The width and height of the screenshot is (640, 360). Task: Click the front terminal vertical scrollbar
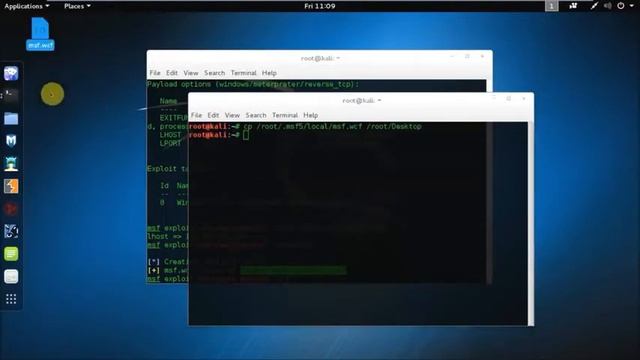[x=530, y=223]
